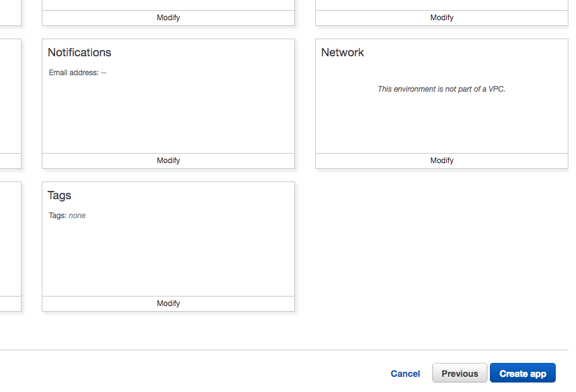The width and height of the screenshot is (576, 392).
Task: Select the Network card heading
Action: pyautogui.click(x=342, y=52)
